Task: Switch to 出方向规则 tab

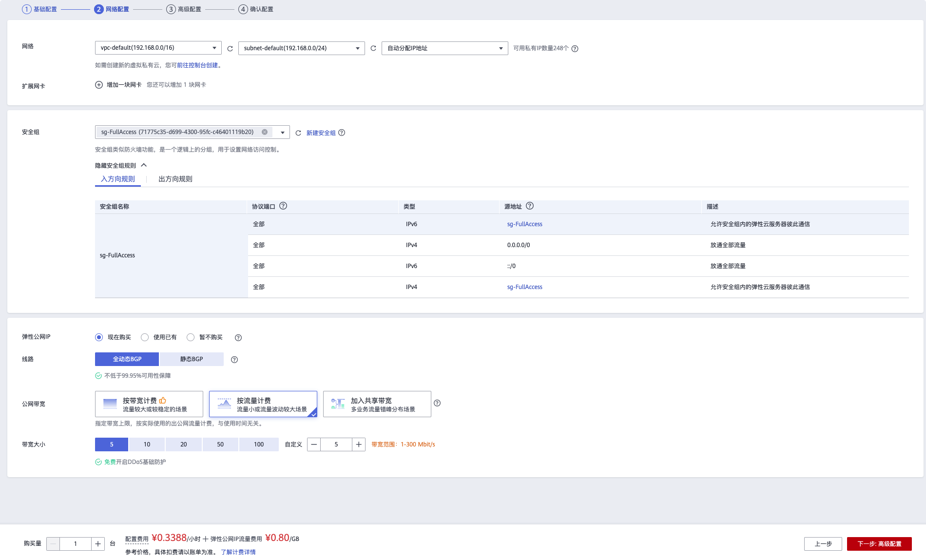Action: tap(175, 179)
